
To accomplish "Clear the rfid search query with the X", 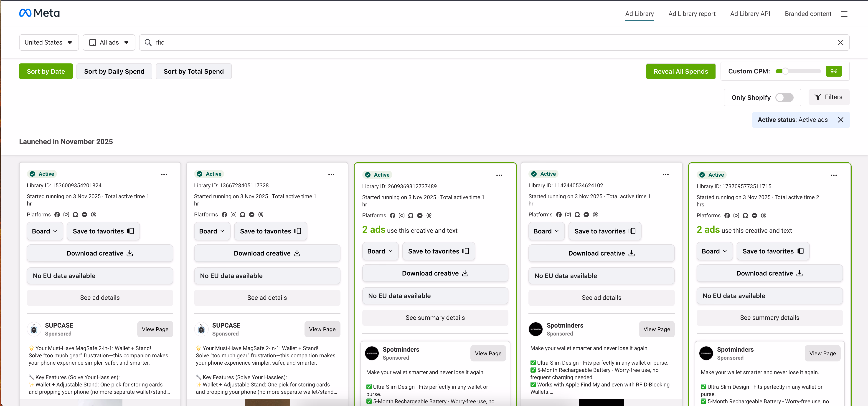I will (841, 43).
